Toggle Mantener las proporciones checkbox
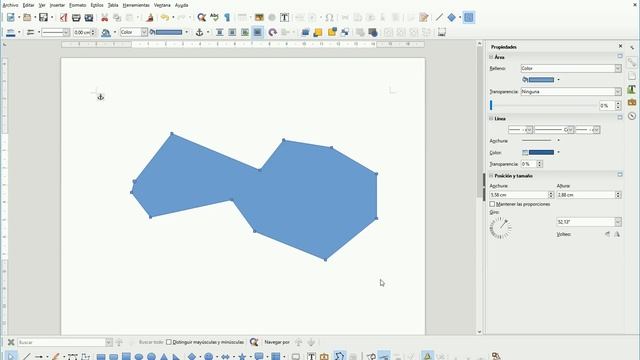Screen dimensions: 640x360 point(492,204)
